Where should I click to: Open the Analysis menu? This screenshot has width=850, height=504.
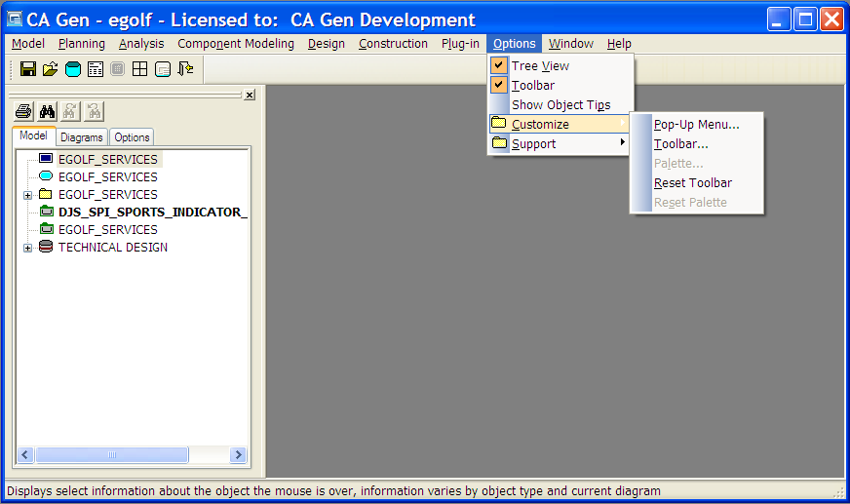(141, 43)
